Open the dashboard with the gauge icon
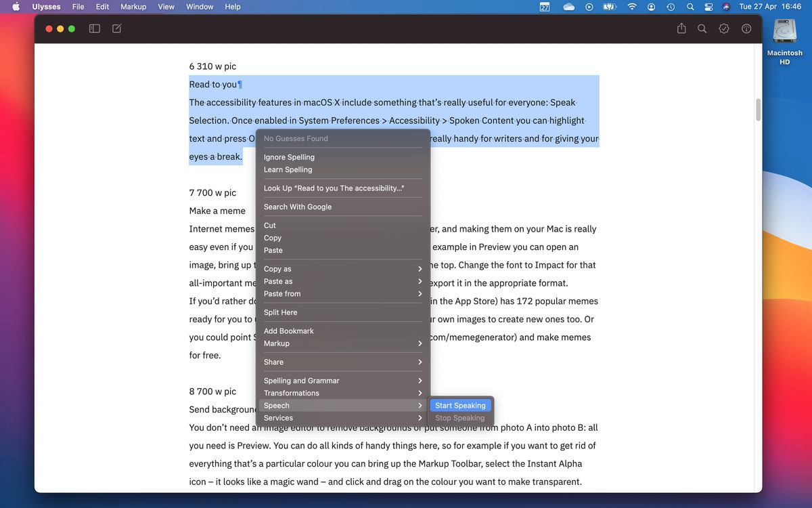 [x=746, y=28]
